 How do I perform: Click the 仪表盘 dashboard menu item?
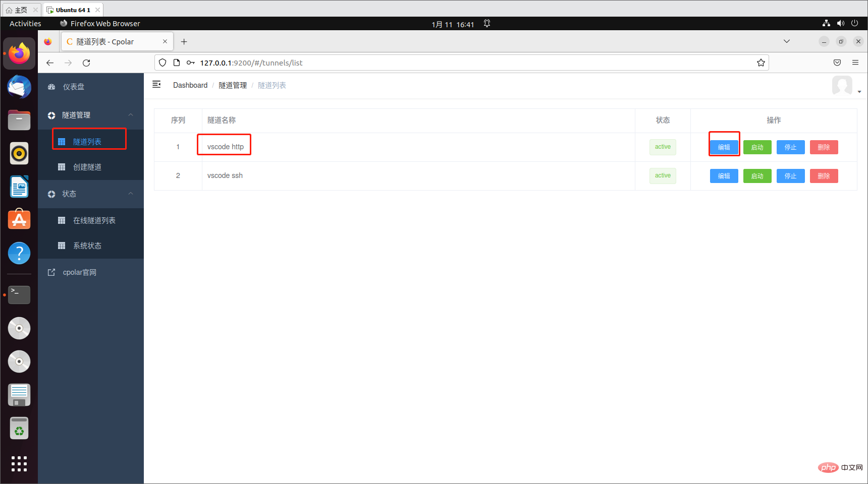[x=91, y=87]
